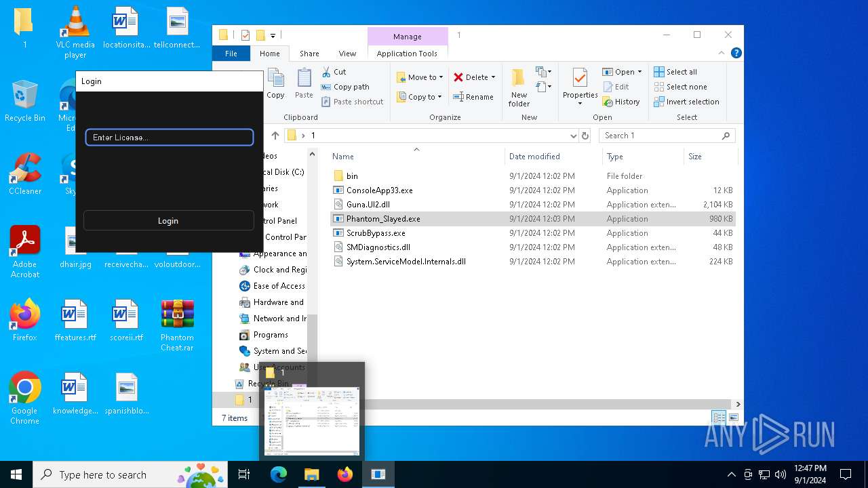868x488 pixels.
Task: Select the bin folder
Action: (x=532, y=176)
